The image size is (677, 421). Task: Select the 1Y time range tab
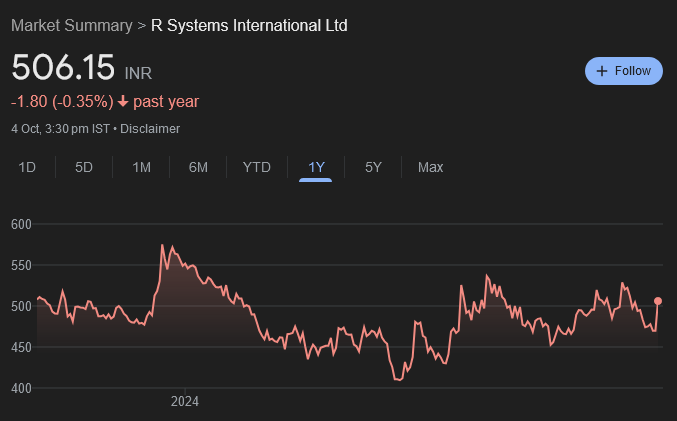pos(316,168)
